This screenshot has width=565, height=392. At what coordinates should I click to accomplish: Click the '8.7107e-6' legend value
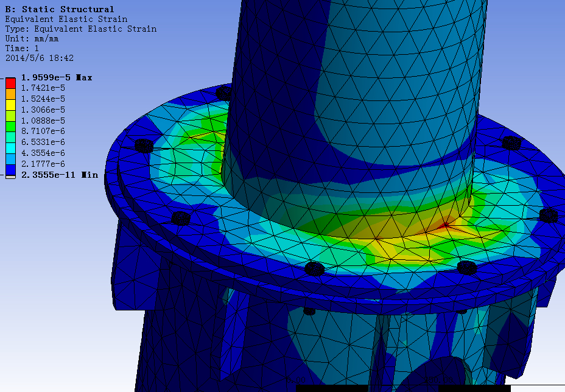(x=43, y=131)
